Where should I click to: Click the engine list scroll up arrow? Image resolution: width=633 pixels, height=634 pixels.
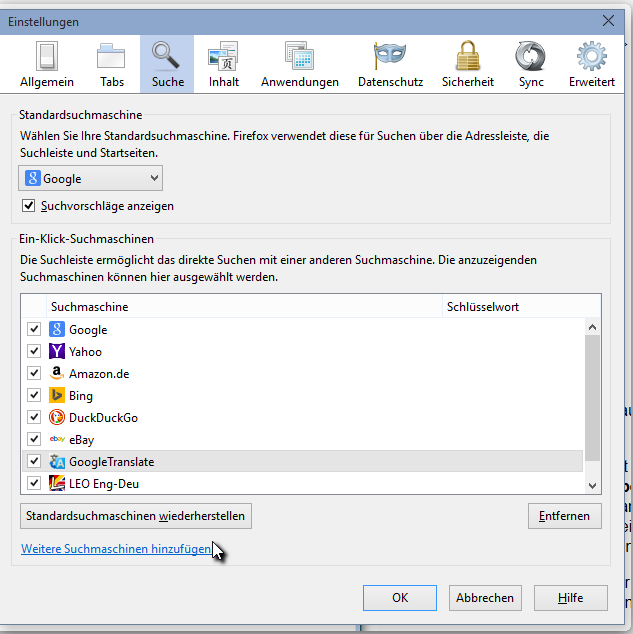[x=593, y=328]
